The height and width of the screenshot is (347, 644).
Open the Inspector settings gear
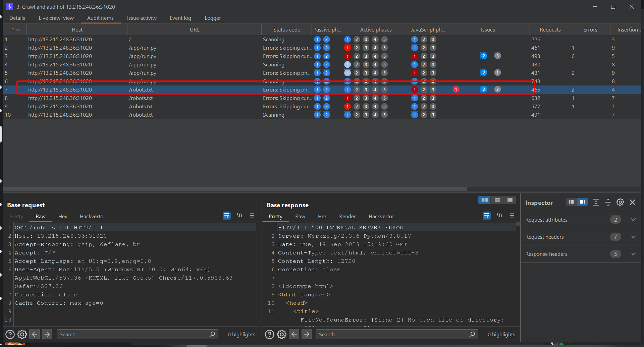[620, 202]
